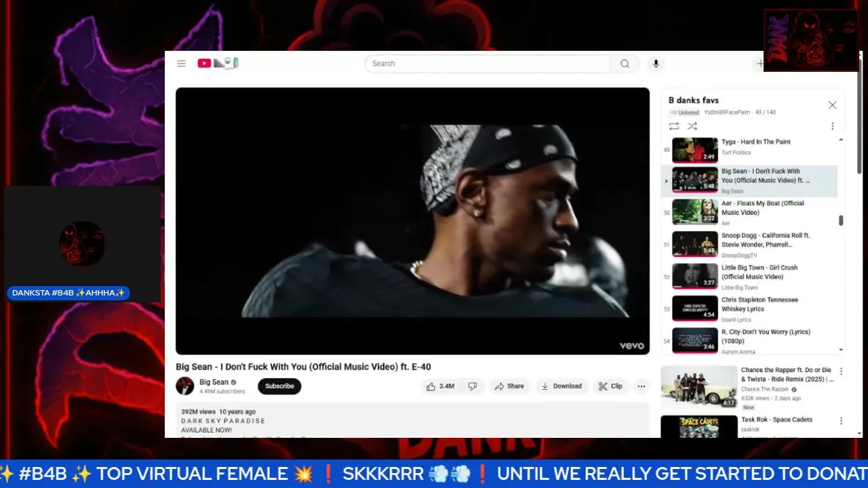Viewport: 868px width, 488px height.
Task: Click DANKSTA #B4B name label
Action: pyautogui.click(x=68, y=293)
